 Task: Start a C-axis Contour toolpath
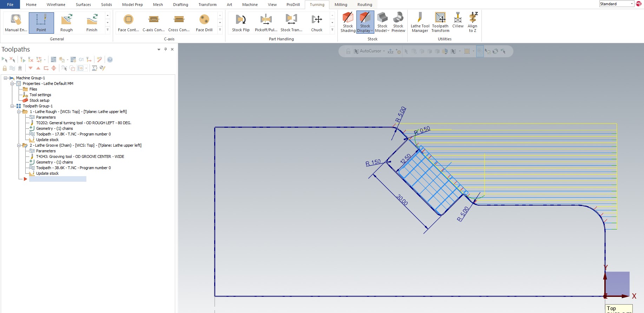[x=154, y=23]
